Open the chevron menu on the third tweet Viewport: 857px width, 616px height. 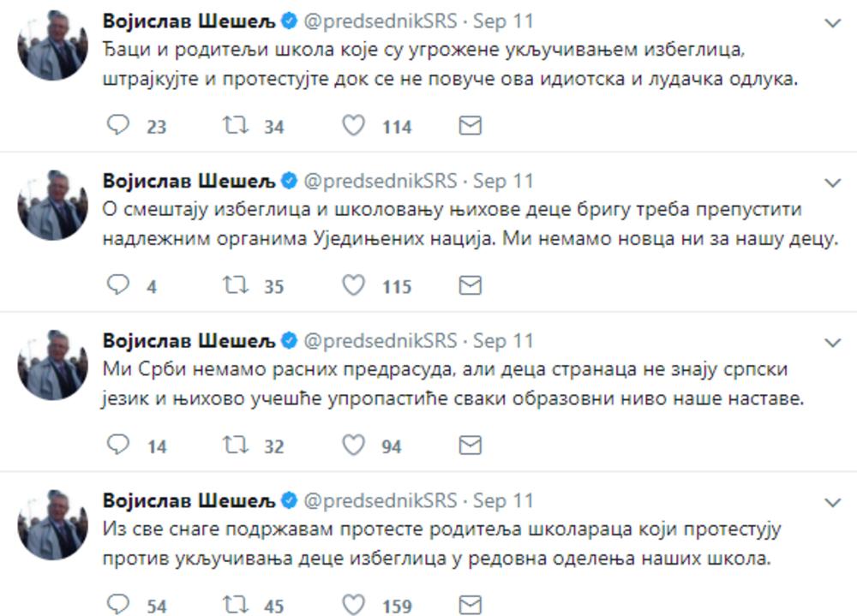point(831,342)
